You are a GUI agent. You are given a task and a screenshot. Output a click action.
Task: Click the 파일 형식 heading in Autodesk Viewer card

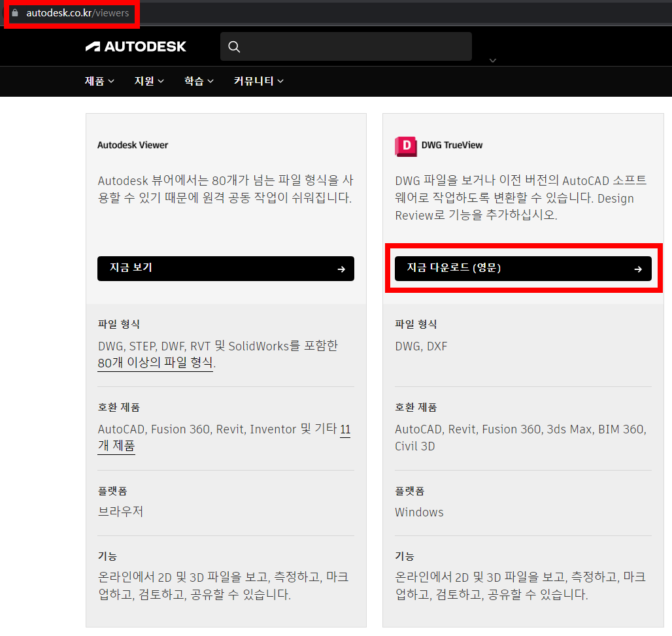pos(119,324)
